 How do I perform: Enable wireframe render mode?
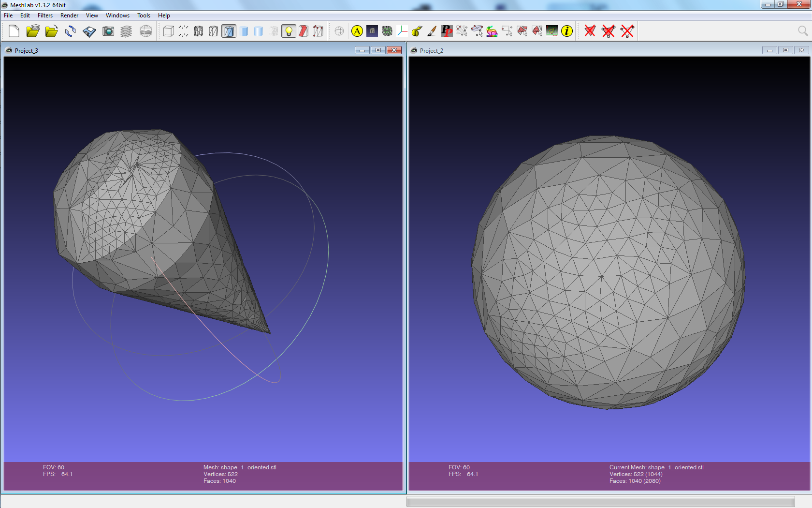198,31
